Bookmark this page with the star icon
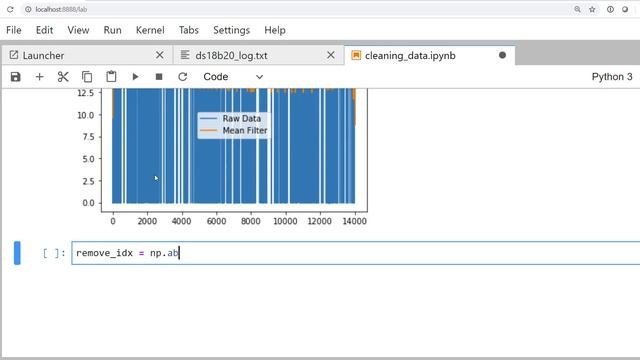Viewport: 640px width, 360px height. tap(592, 9)
